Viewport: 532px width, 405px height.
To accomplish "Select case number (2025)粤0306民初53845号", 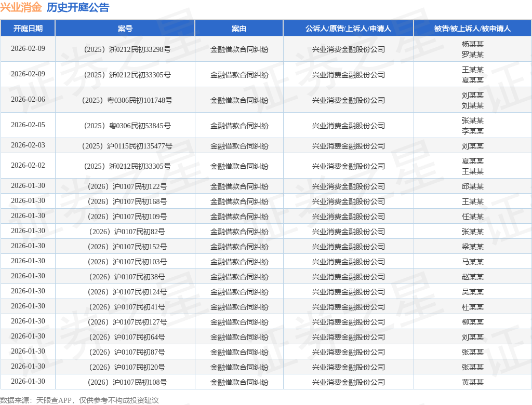I will click(127, 126).
